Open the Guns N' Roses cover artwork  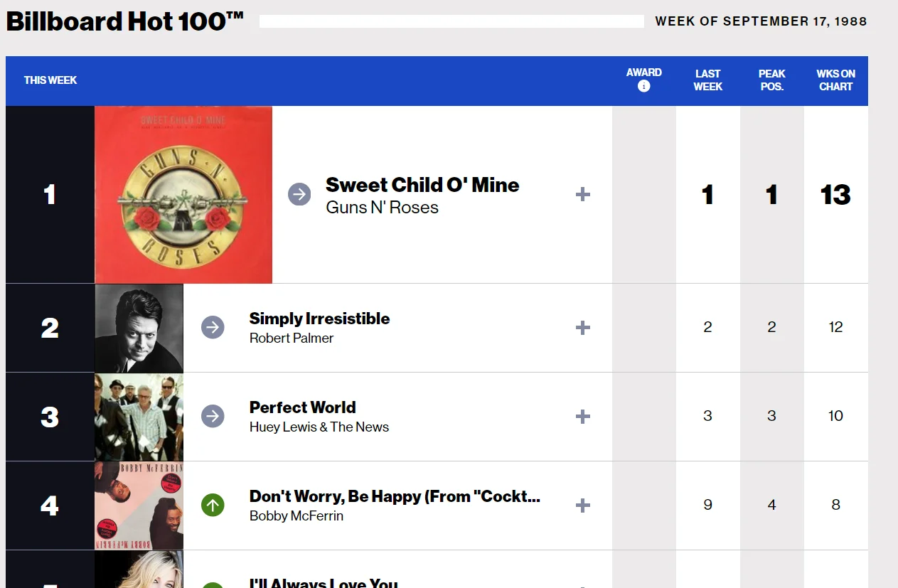[x=183, y=195]
